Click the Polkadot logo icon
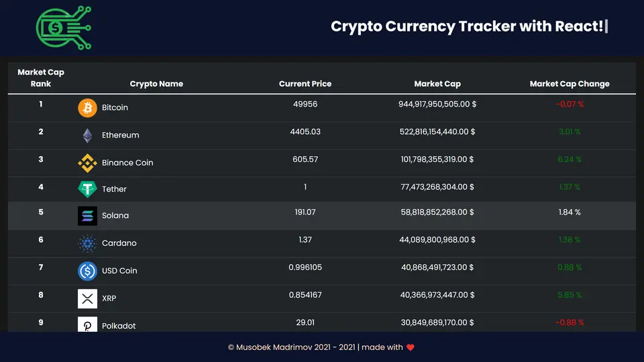Image resolution: width=644 pixels, height=362 pixels. click(87, 324)
